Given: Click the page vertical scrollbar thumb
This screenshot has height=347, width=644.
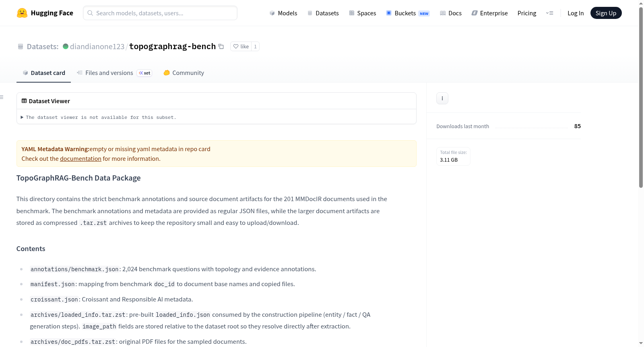Looking at the screenshot, I should [x=641, y=97].
